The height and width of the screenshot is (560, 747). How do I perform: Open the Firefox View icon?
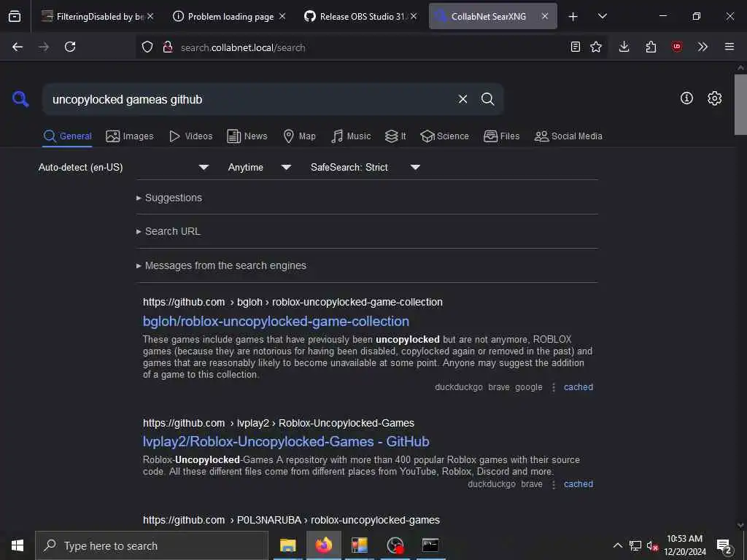coord(15,16)
